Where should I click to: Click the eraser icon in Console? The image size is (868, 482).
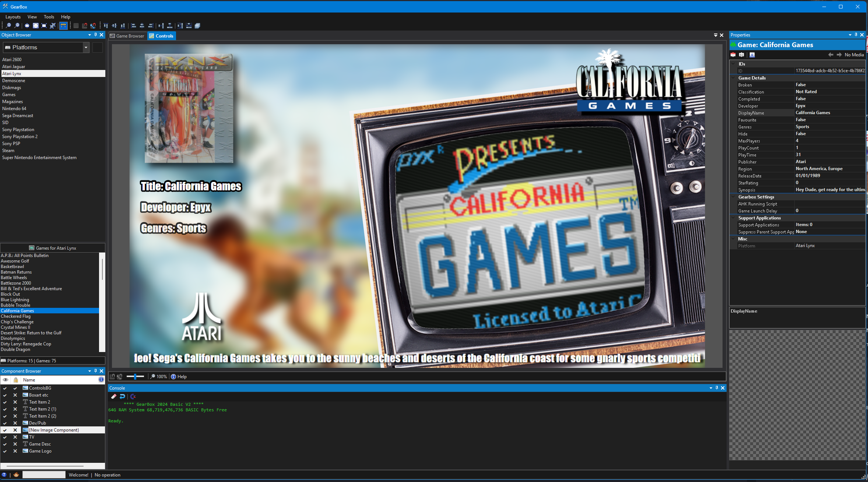pos(113,397)
